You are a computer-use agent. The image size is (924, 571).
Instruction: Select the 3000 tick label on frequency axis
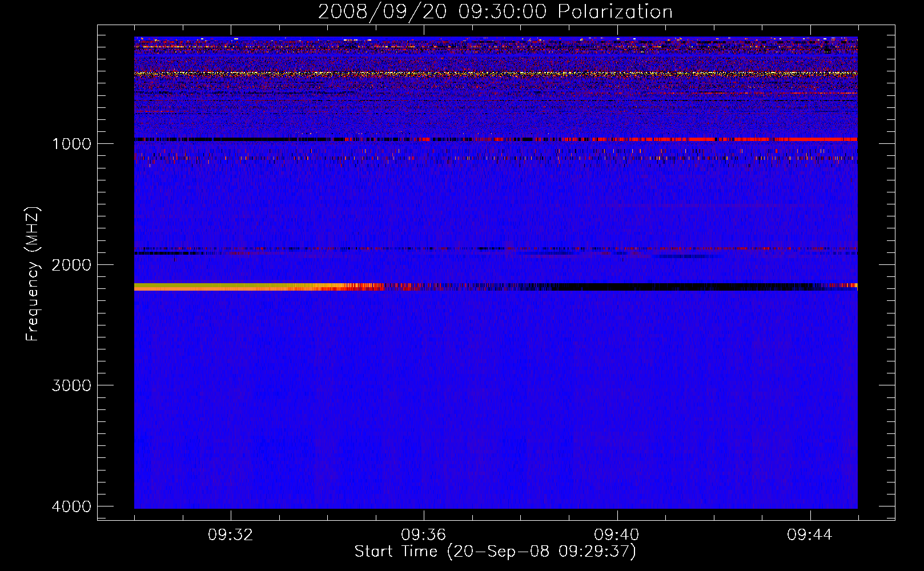pos(71,385)
